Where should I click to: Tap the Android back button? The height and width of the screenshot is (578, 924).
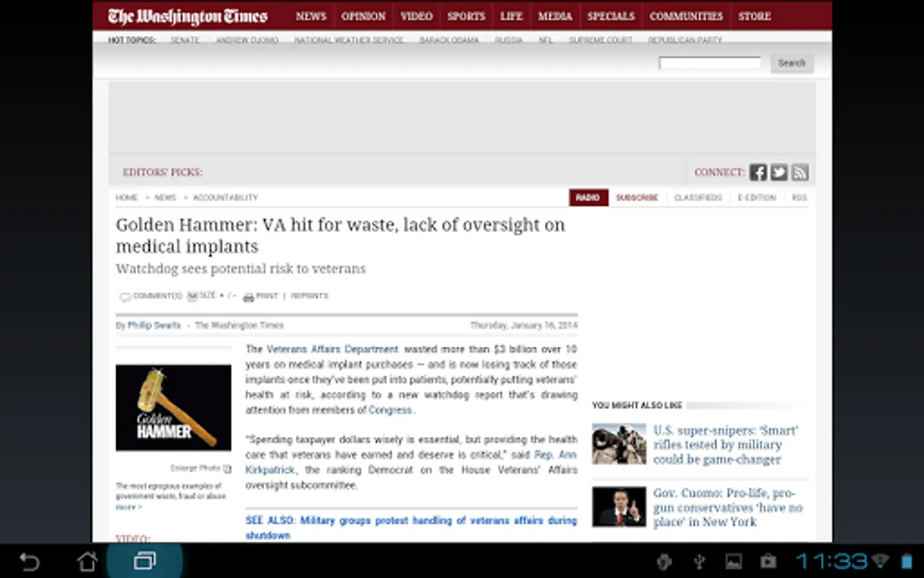pyautogui.click(x=30, y=562)
